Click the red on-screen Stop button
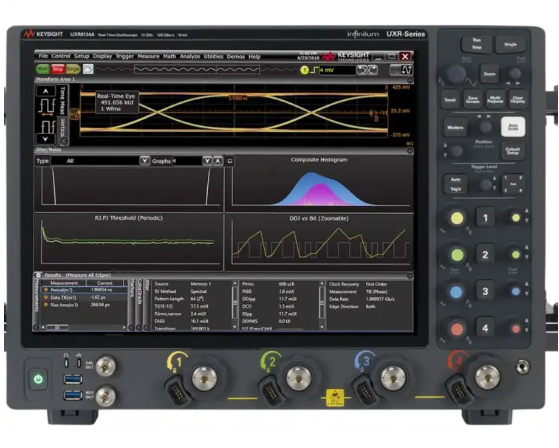Screen dimensions: 559x448 tap(57, 69)
